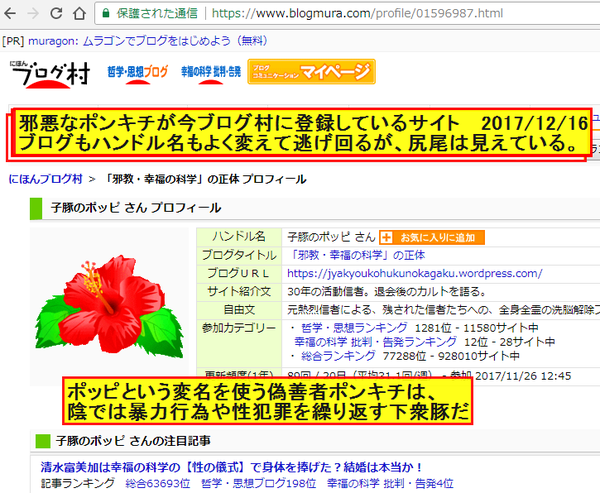Select the site intro text 30年の活動信者
600x493 pixels.
[387, 292]
